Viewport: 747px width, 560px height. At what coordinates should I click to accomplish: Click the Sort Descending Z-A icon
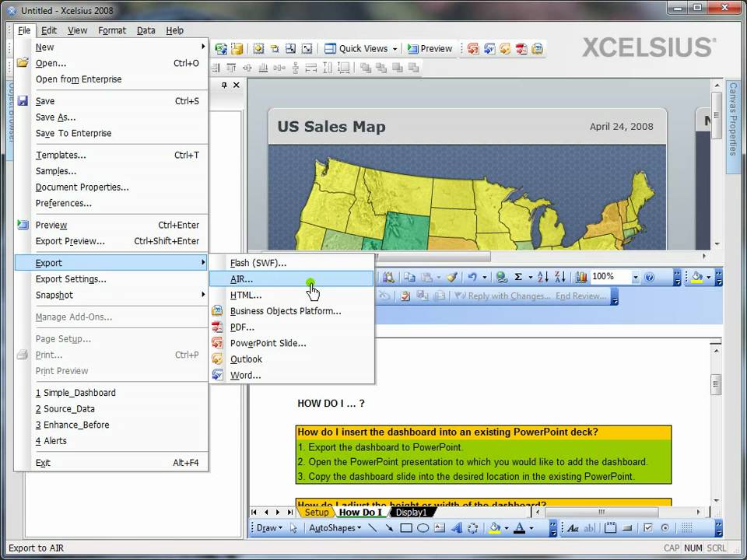[x=559, y=277]
